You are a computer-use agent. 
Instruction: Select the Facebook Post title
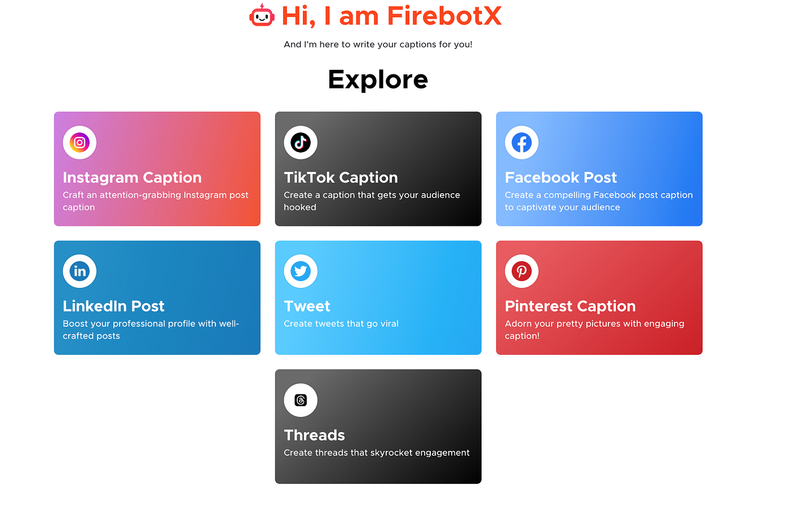pyautogui.click(x=561, y=177)
